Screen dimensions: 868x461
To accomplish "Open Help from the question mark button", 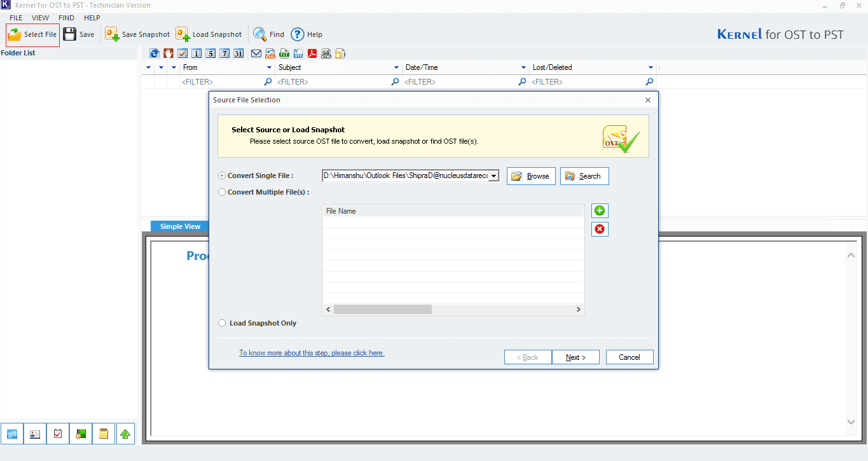I will point(307,34).
